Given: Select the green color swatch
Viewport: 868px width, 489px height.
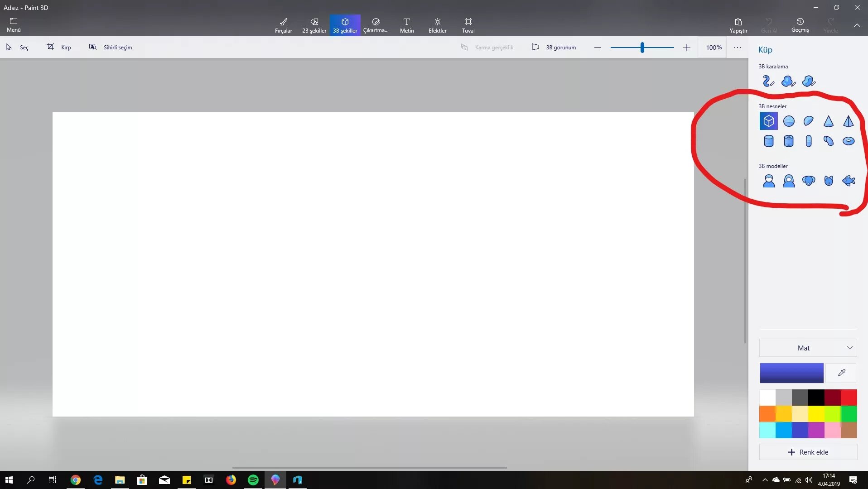Looking at the screenshot, I should (849, 414).
